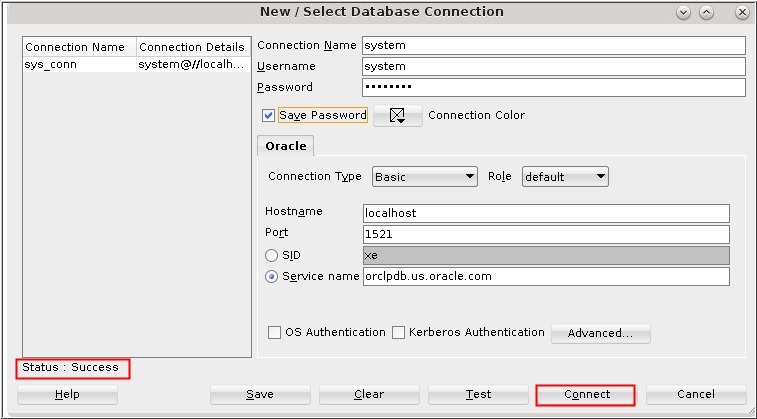
Task: Click the Status : Success text
Action: [x=70, y=367]
